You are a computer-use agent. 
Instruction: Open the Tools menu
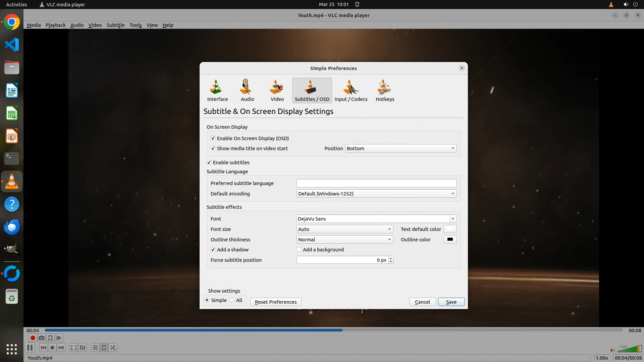tap(136, 25)
